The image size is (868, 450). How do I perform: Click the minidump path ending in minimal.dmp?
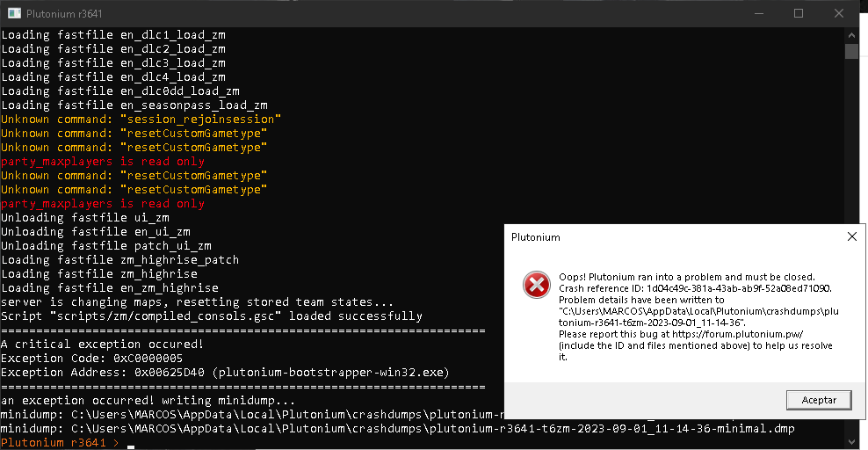pyautogui.click(x=397, y=429)
